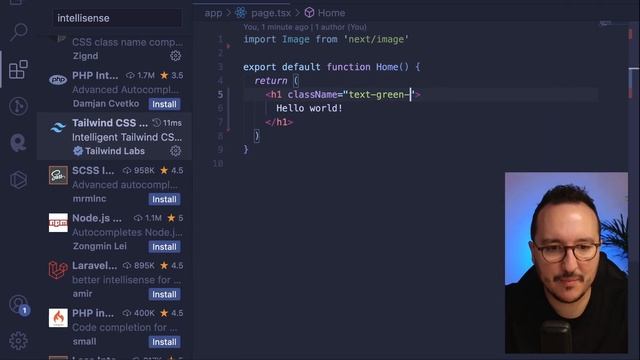Click the npm logo of Node.js extension
Image resolution: width=640 pixels, height=360 pixels.
(58, 223)
